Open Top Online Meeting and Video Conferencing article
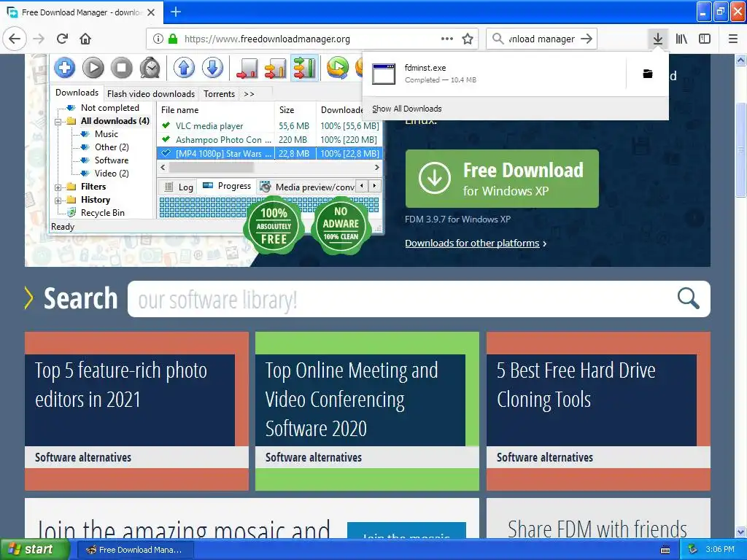The height and width of the screenshot is (560, 747). [x=352, y=400]
